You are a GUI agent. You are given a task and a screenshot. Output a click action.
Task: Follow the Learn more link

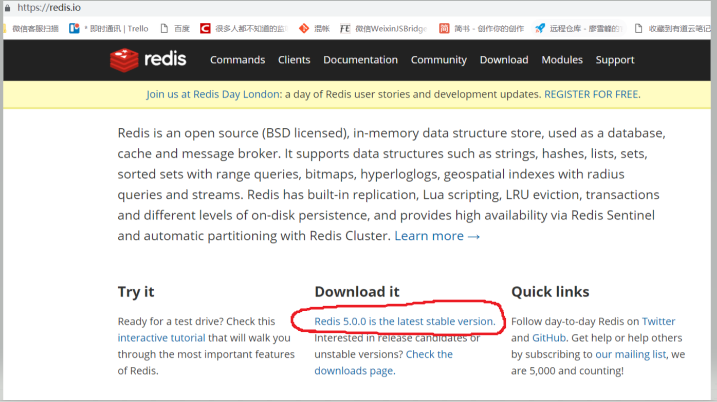437,236
